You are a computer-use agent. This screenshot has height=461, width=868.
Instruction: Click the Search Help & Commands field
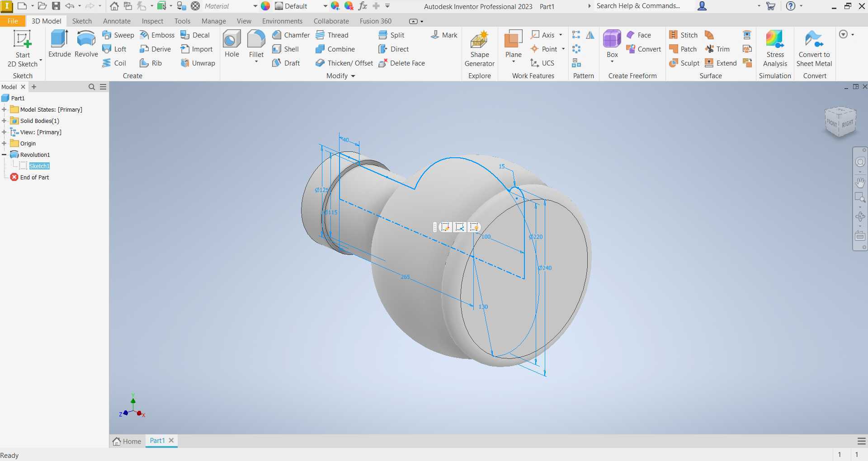coord(637,6)
